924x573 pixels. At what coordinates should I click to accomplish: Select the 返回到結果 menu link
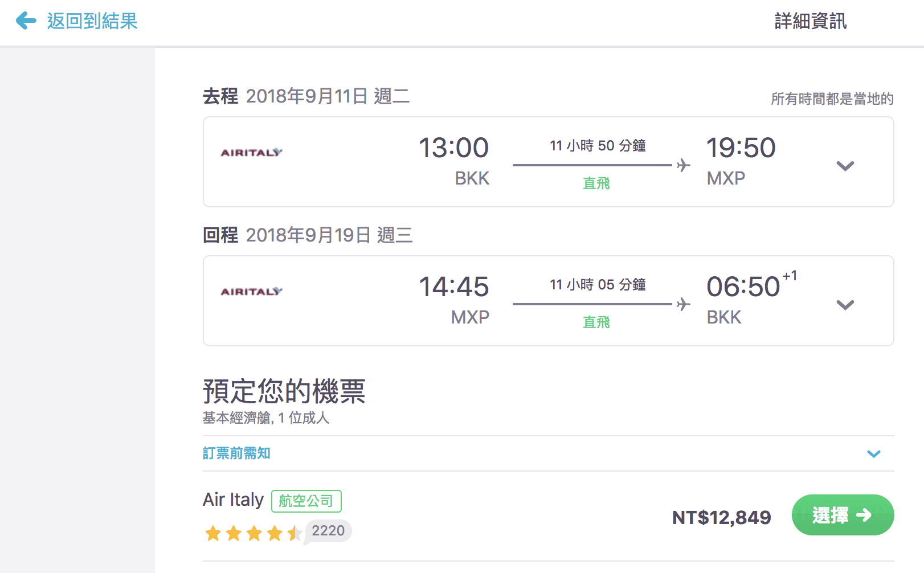pyautogui.click(x=92, y=21)
